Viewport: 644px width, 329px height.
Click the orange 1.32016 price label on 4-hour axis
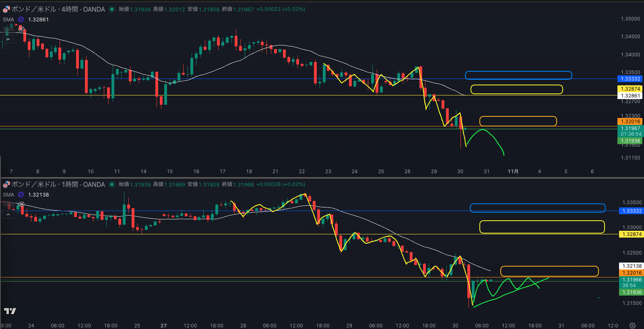coord(630,122)
